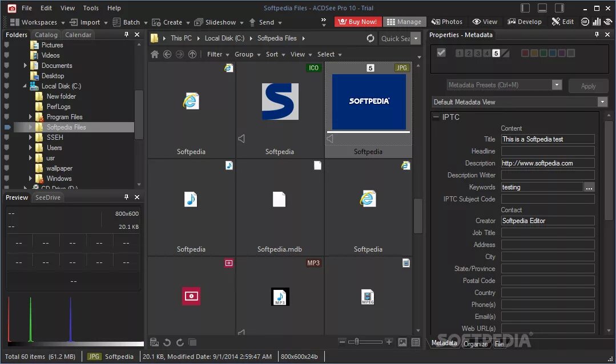Viewport: 616px width, 364px height.
Task: Pin the Folders pane
Action: click(x=126, y=35)
